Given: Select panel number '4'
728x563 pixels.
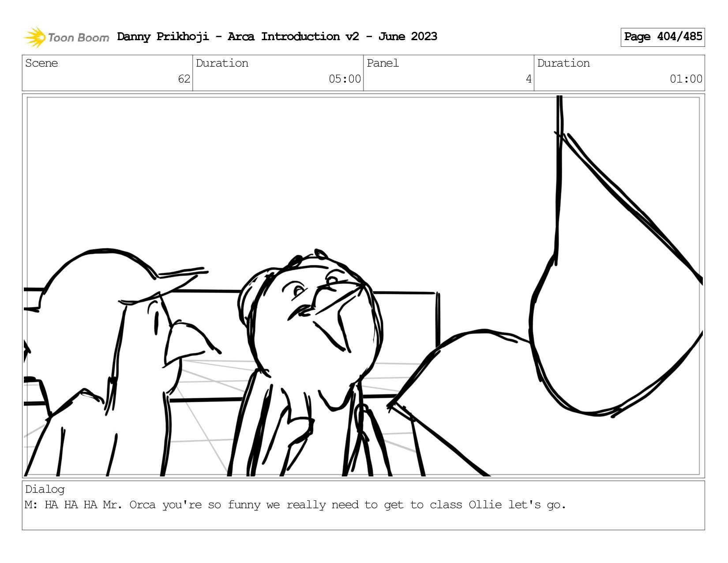Looking at the screenshot, I should [x=529, y=79].
